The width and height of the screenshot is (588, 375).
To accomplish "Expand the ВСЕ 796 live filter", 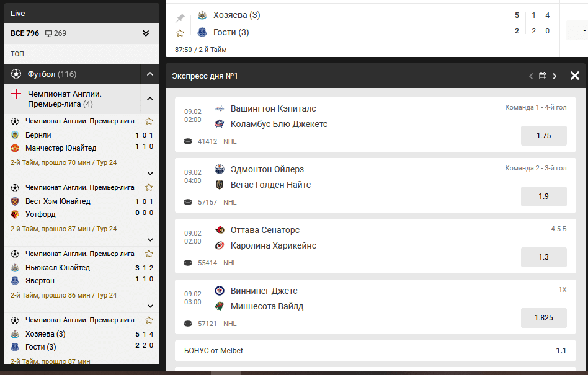I will tap(146, 33).
